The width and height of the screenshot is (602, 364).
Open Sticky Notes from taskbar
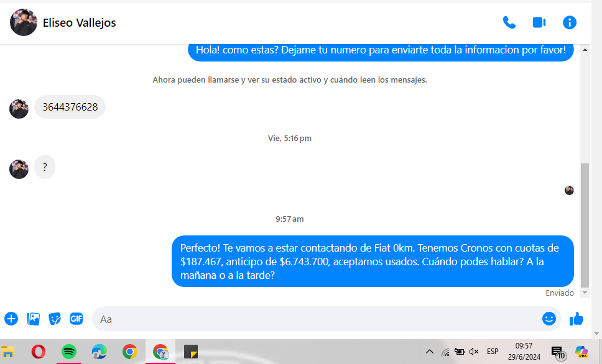point(191,352)
